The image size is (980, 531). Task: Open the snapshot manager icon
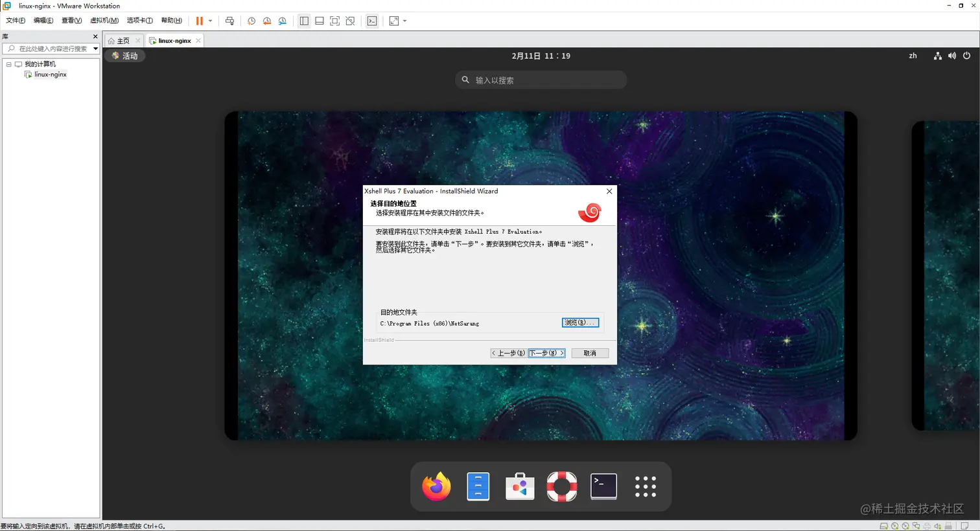[x=283, y=21]
